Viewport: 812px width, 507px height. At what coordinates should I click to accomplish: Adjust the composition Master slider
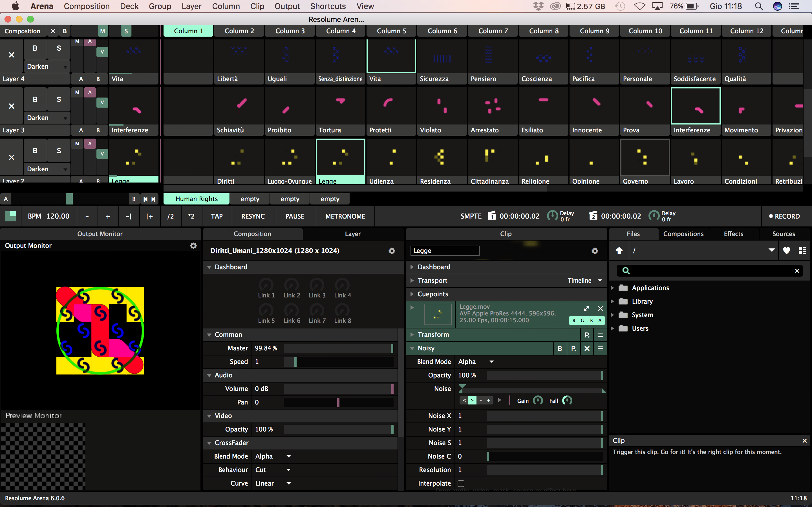338,348
